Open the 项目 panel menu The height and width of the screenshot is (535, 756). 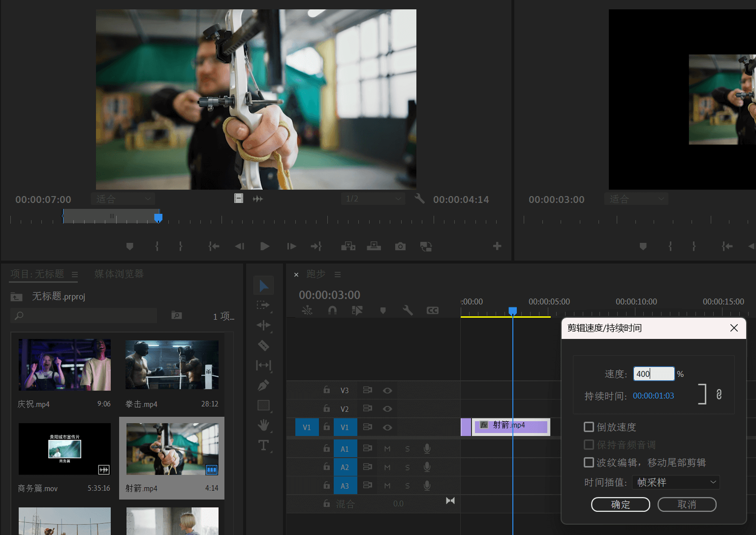[75, 274]
